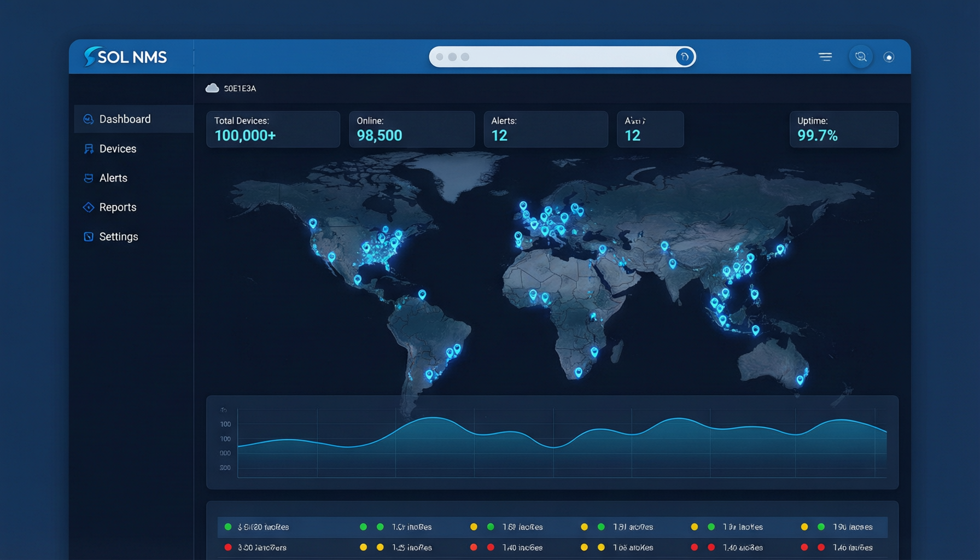The height and width of the screenshot is (560, 980).
Task: Click the Online 98,500 card
Action: point(412,129)
